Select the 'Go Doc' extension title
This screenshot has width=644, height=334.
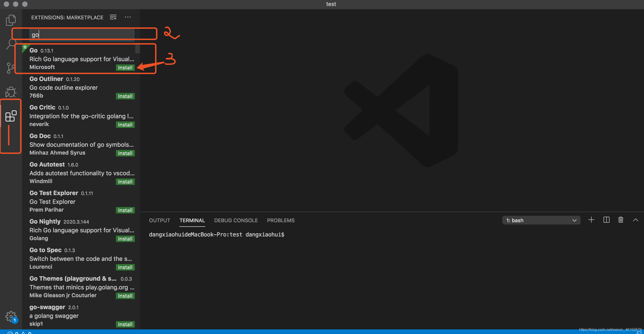pyautogui.click(x=40, y=136)
